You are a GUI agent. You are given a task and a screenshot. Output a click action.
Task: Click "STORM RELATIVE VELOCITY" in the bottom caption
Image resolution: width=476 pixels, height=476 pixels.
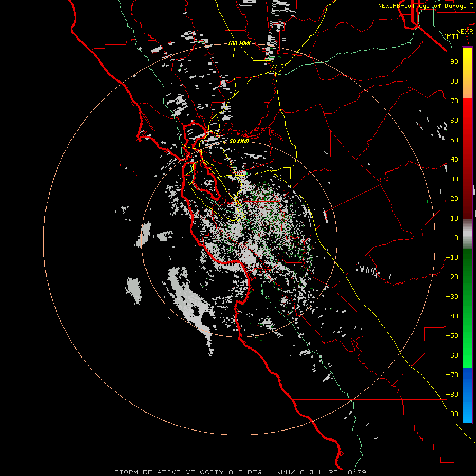pyautogui.click(x=170, y=472)
